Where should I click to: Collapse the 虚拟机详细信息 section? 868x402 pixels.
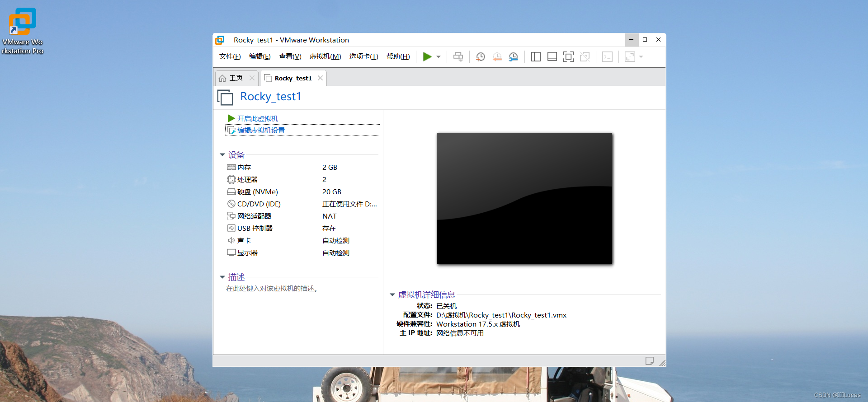pyautogui.click(x=392, y=295)
